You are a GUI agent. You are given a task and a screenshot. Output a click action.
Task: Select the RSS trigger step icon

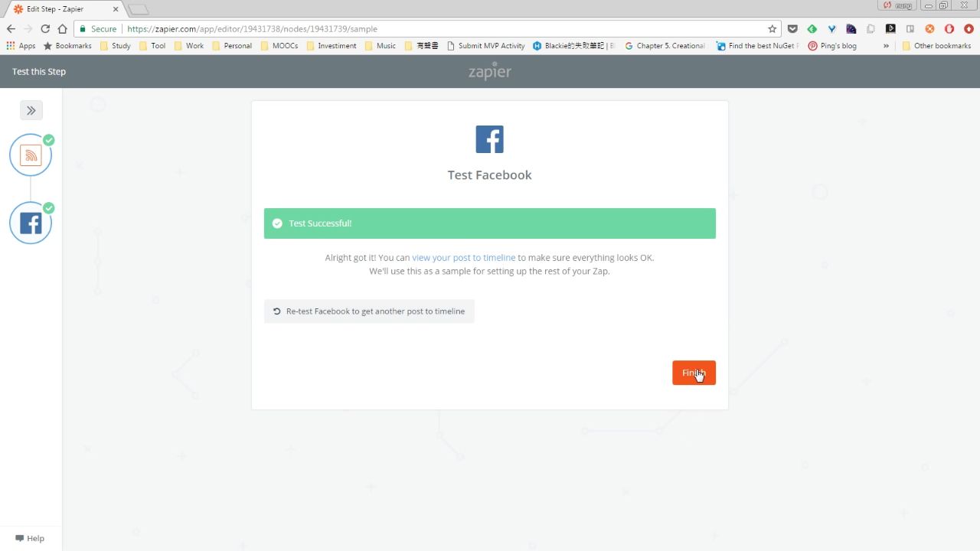click(x=31, y=155)
